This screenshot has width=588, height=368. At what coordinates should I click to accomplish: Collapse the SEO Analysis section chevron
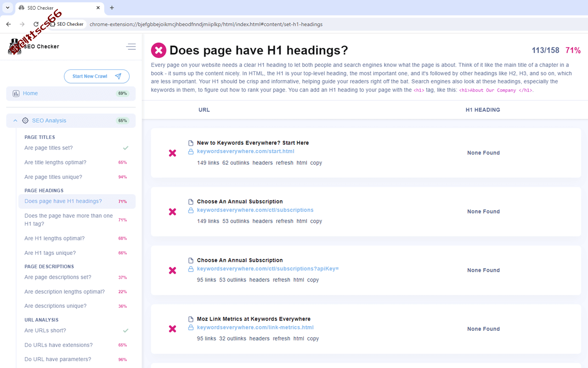[15, 121]
